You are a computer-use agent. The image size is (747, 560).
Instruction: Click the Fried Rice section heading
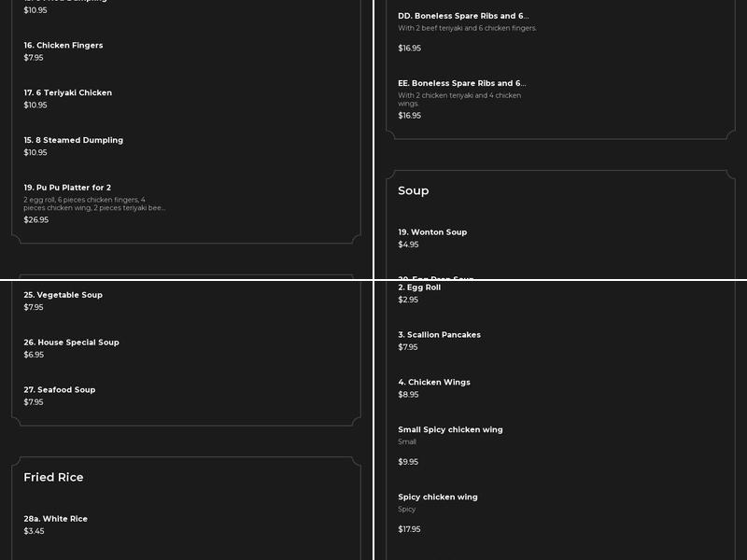53,477
